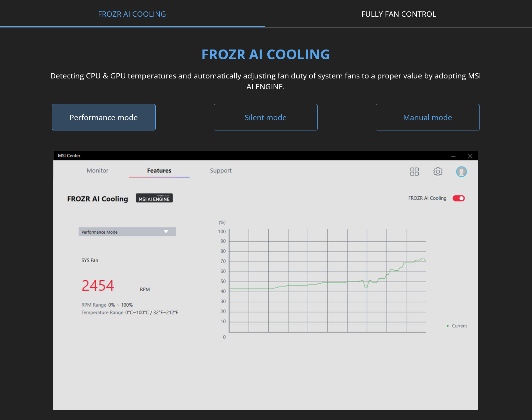
Task: Select the Performance mode button
Action: pyautogui.click(x=104, y=117)
